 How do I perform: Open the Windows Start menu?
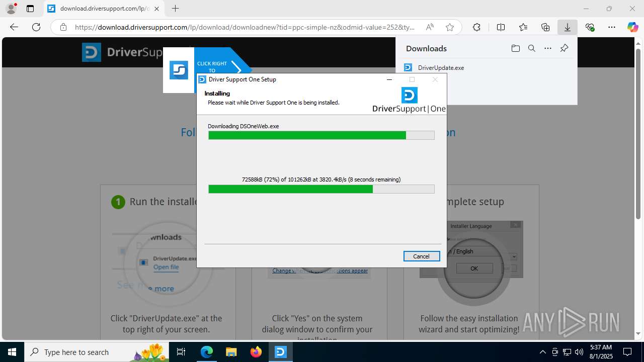[x=12, y=352]
